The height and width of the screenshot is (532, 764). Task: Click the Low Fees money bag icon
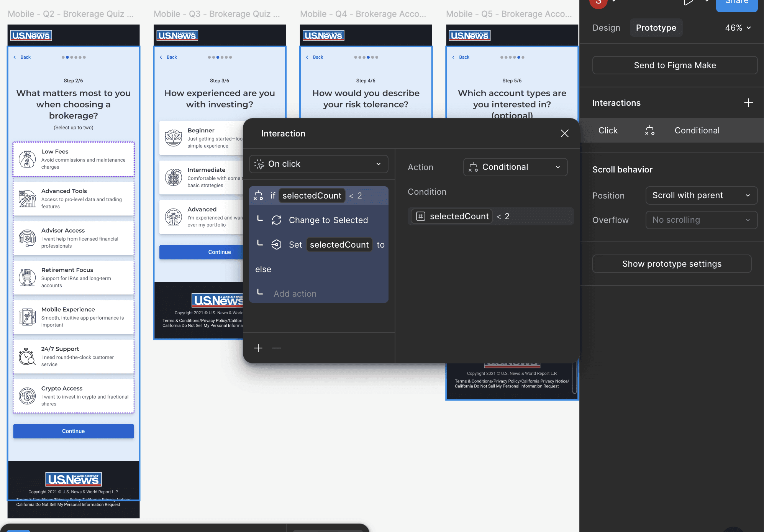pos(27,159)
